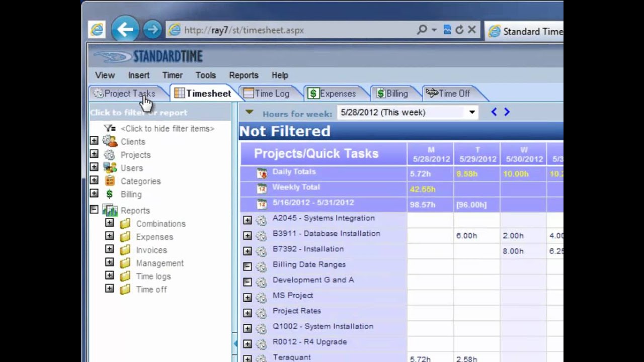Expand the Categories tree node
The width and height of the screenshot is (644, 362).
(94, 180)
